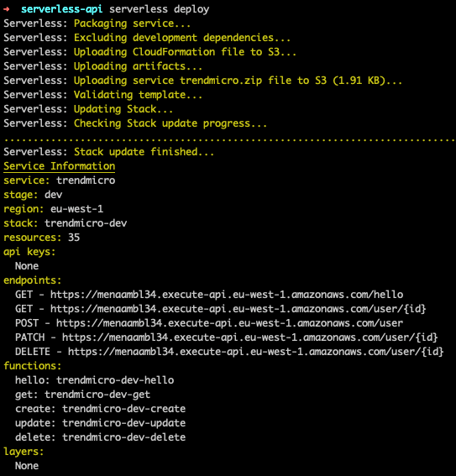
Task: Click the trendmicro-dev-hello function name
Action: click(x=115, y=380)
